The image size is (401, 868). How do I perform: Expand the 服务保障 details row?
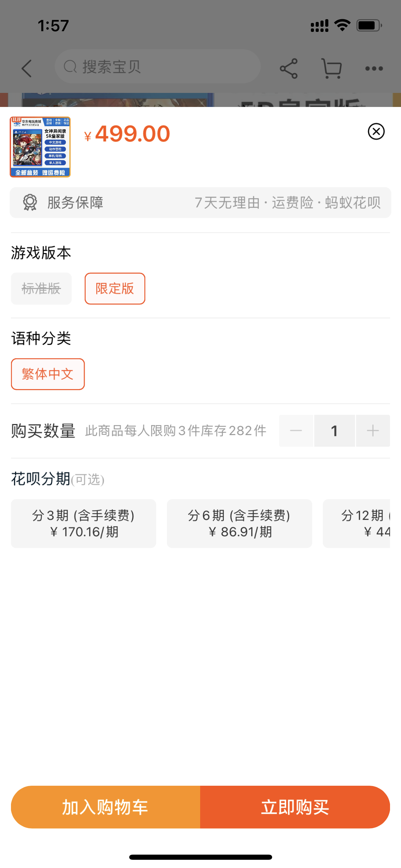coord(200,203)
